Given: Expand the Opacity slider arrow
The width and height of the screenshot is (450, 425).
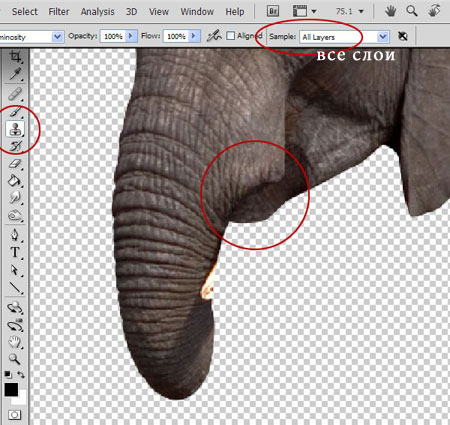Looking at the screenshot, I should click(x=131, y=36).
